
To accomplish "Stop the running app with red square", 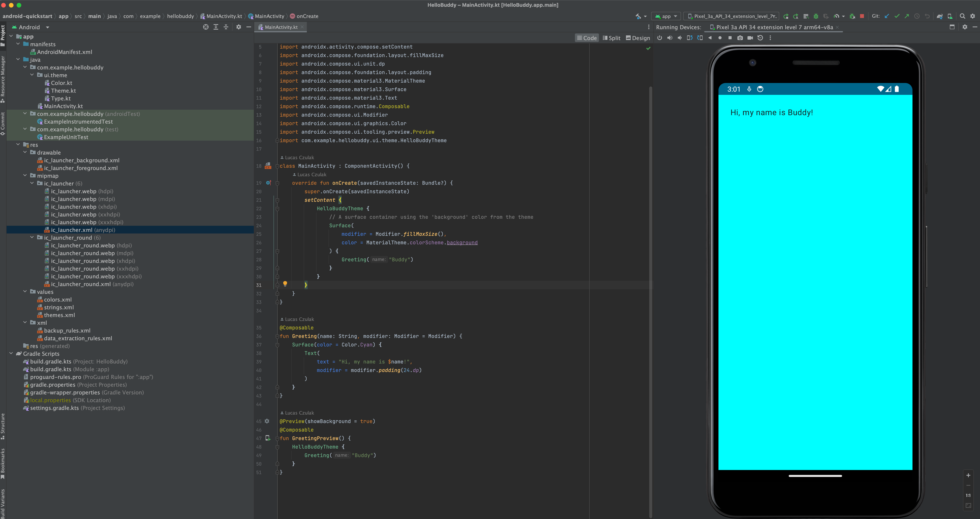I will click(x=862, y=16).
